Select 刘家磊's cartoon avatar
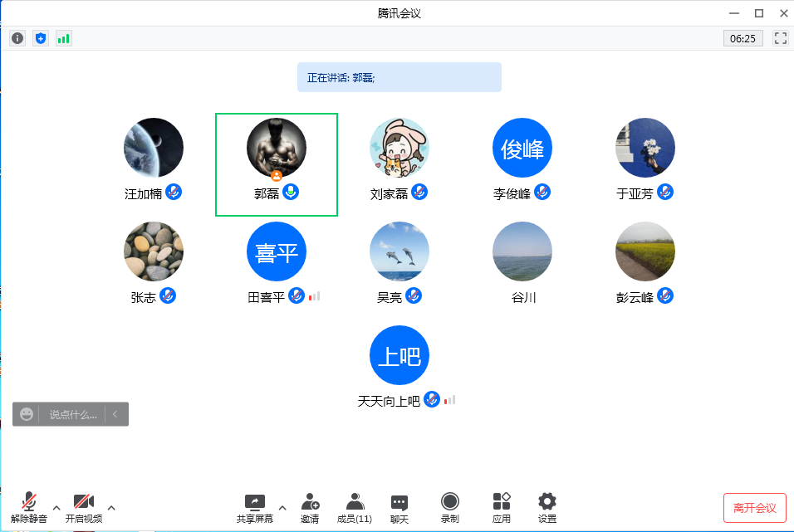 coord(399,148)
